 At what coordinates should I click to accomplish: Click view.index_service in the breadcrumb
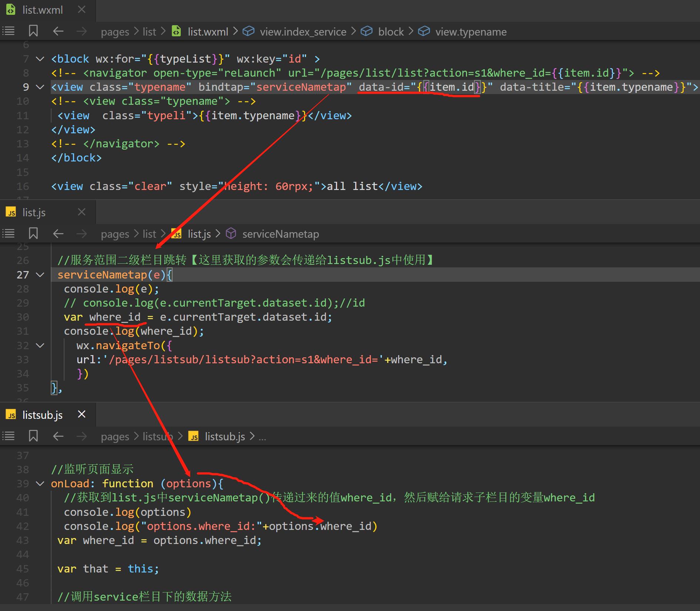[x=303, y=32]
